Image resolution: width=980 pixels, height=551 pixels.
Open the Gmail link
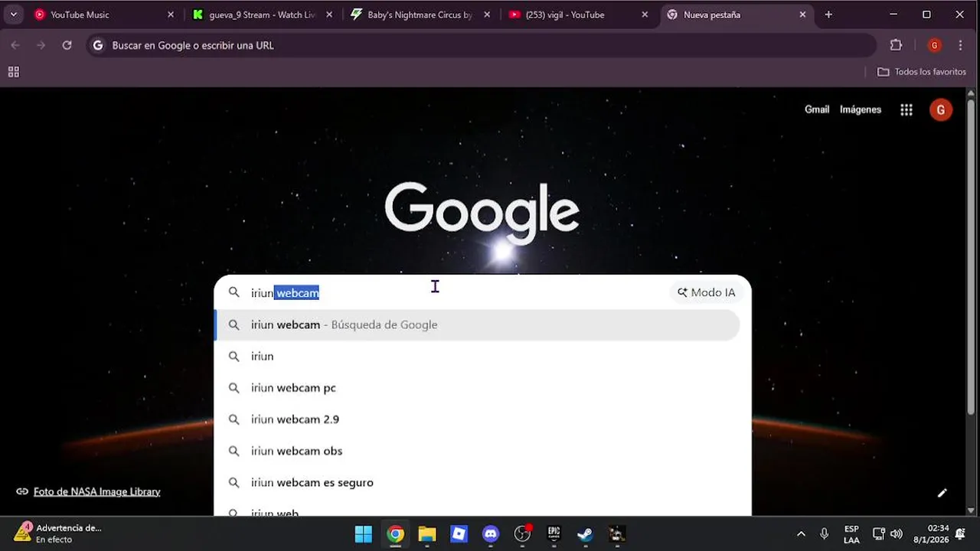[817, 109]
